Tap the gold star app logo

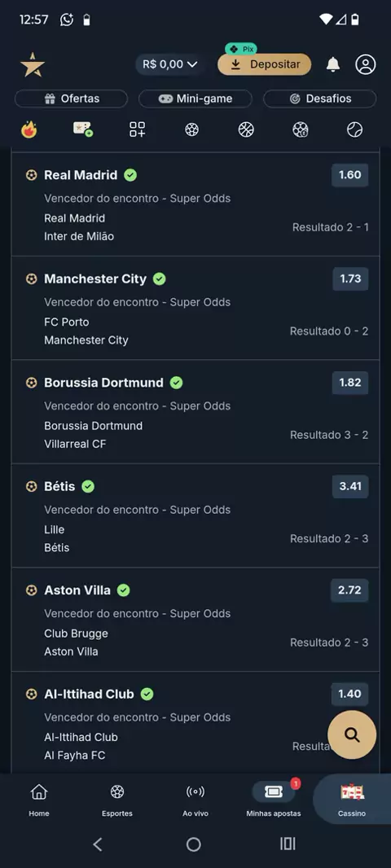click(x=33, y=65)
